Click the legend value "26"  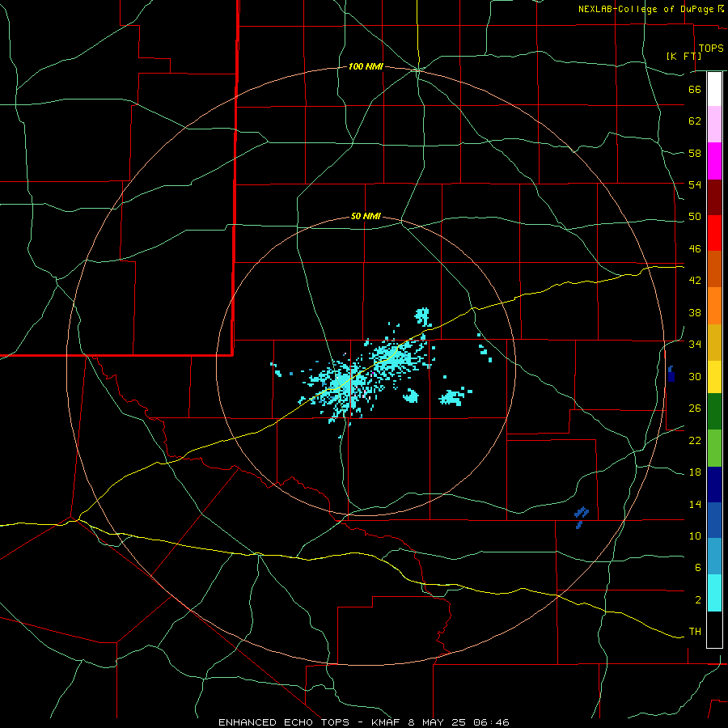695,408
